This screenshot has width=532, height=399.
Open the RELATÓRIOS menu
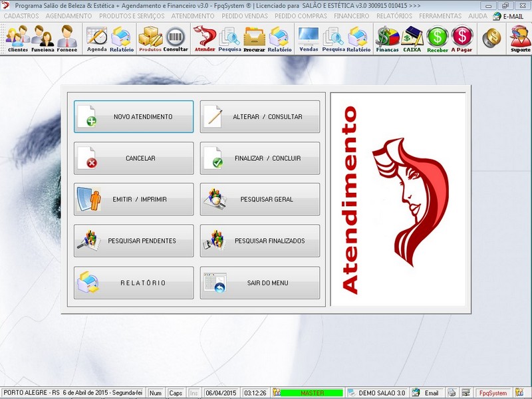coord(394,16)
